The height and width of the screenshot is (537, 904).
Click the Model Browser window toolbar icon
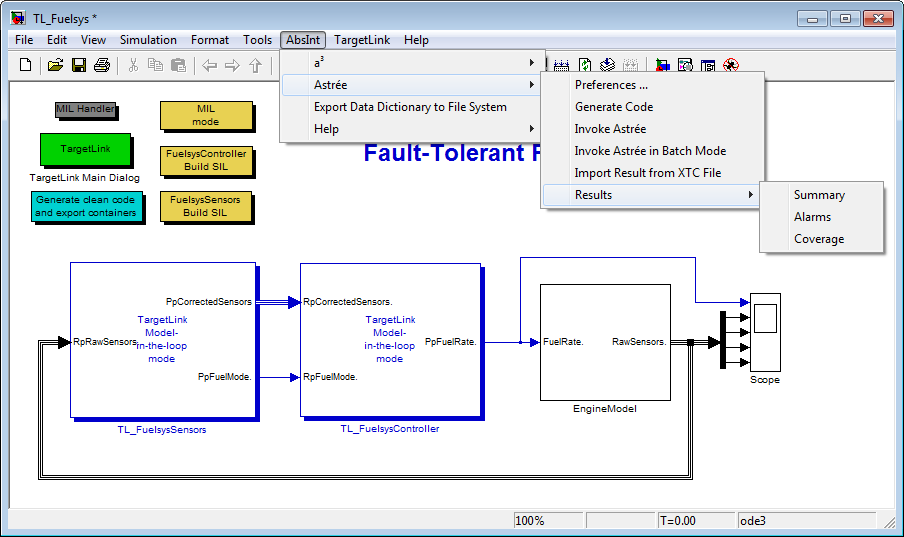coord(708,65)
